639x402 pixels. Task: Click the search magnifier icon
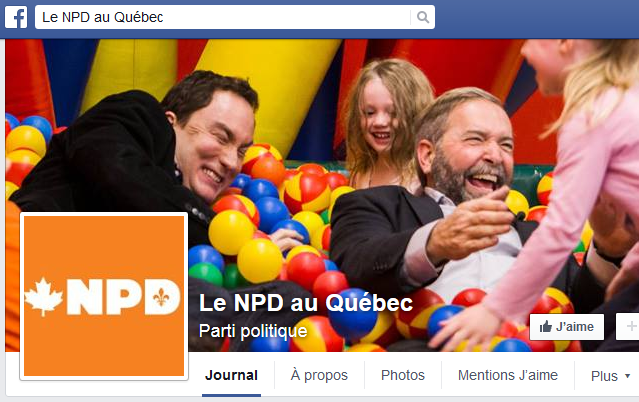coord(423,17)
